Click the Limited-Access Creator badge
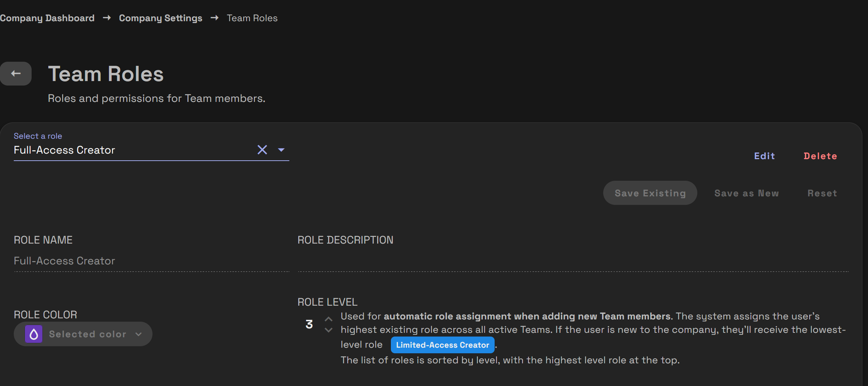 [442, 345]
